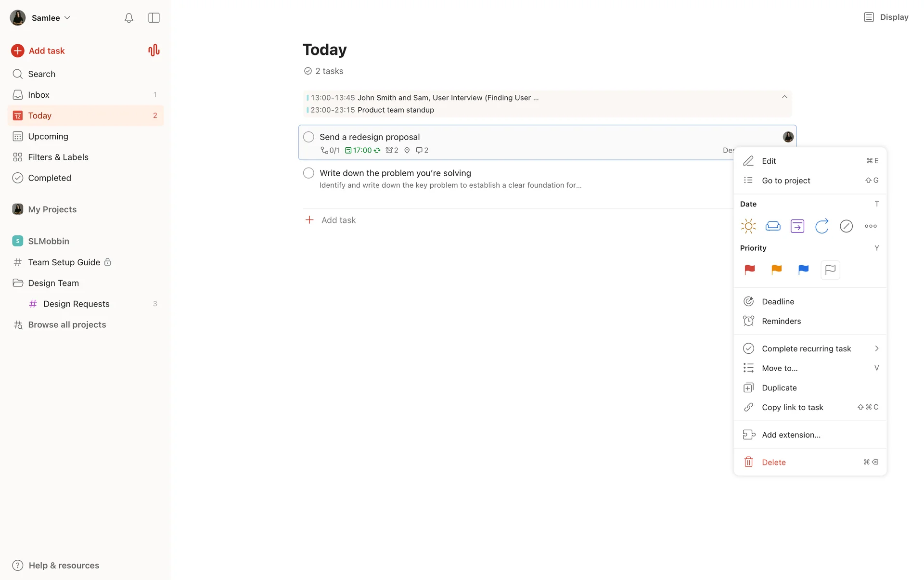The image size is (924, 580).
Task: Complete the 'Send a redesign proposal' task
Action: coord(308,137)
